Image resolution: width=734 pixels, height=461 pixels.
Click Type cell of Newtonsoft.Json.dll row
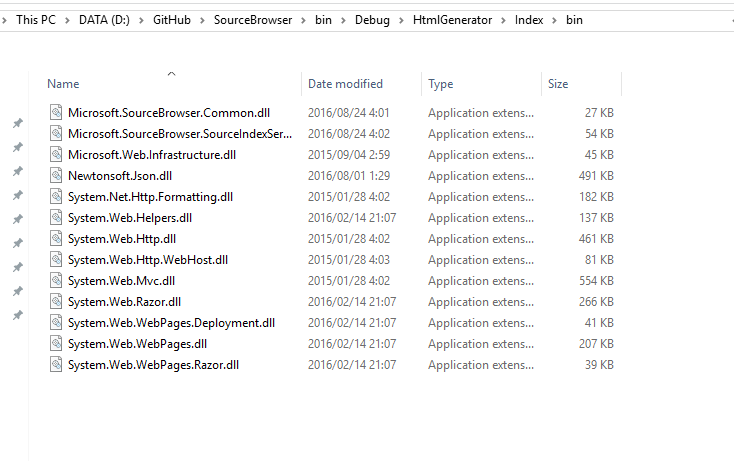[x=481, y=176]
